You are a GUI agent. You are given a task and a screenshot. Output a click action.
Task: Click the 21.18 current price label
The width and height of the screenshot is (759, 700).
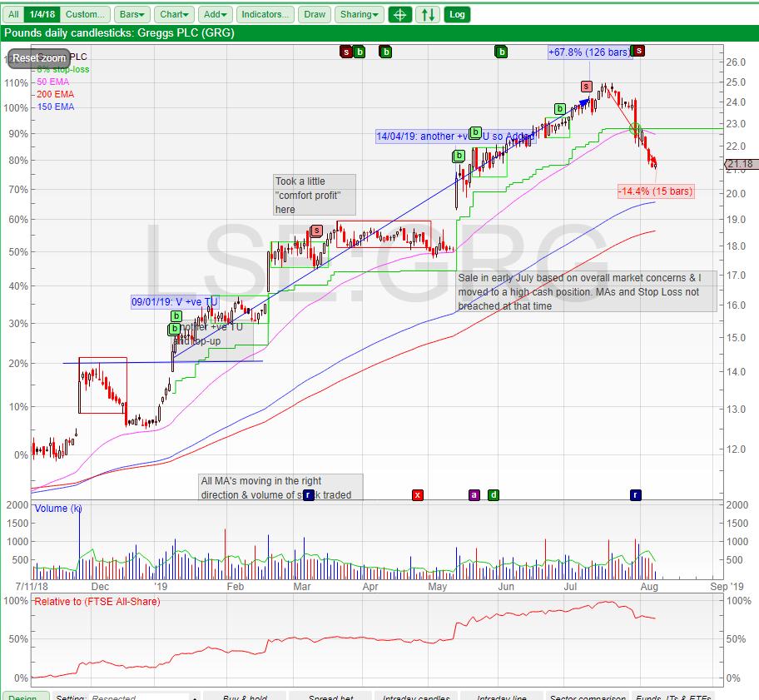[741, 164]
